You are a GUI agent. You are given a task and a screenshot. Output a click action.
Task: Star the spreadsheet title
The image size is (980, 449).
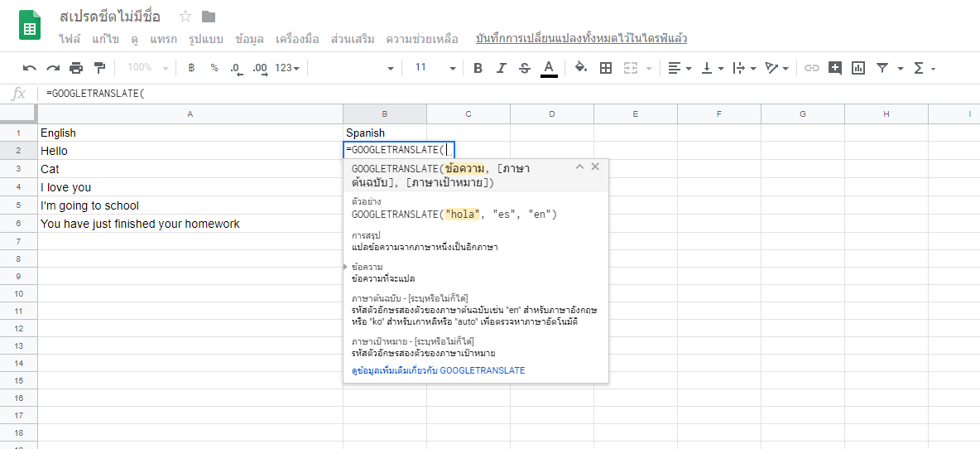(x=185, y=17)
